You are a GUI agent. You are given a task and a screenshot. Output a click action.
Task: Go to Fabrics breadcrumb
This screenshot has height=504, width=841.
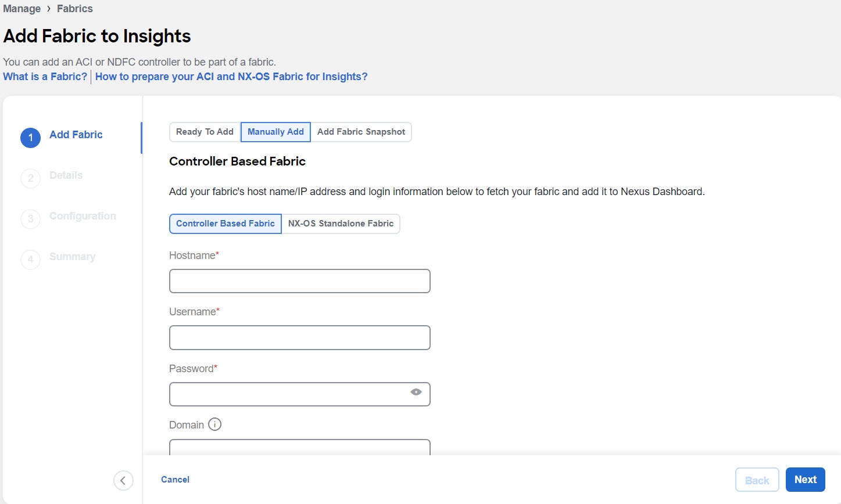(75, 9)
